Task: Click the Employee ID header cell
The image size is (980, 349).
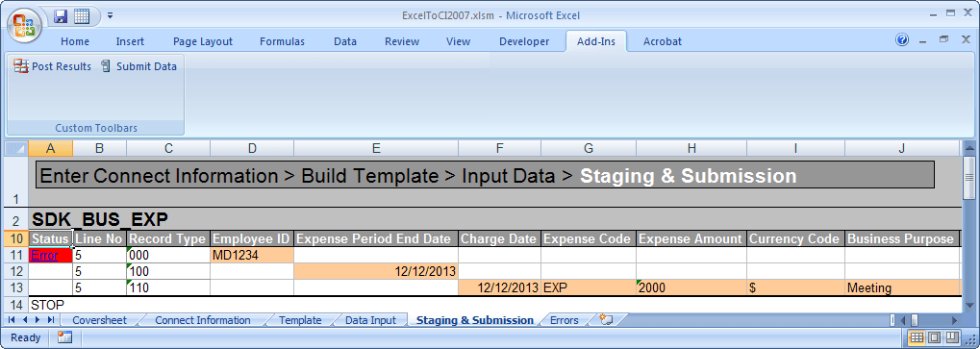Action: (x=252, y=238)
